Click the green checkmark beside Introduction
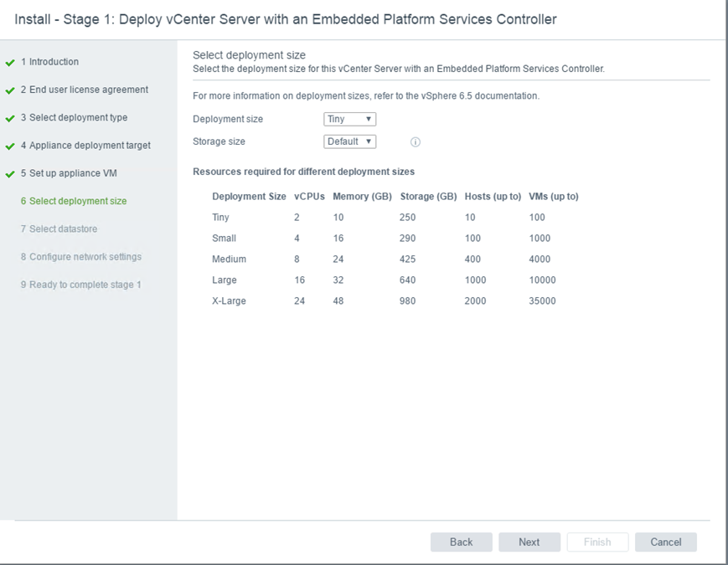Screen dimensions: 728x565 pyautogui.click(x=10, y=63)
